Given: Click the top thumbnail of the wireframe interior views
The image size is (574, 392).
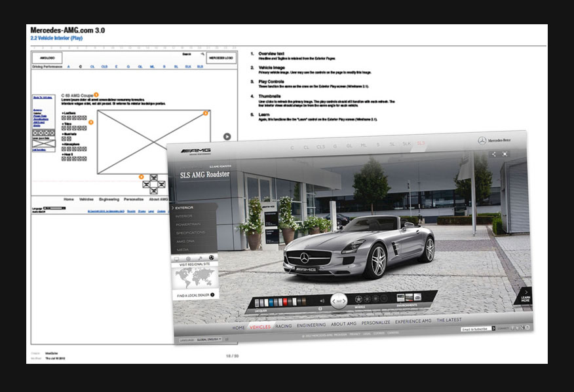Looking at the screenshot, I should [154, 178].
